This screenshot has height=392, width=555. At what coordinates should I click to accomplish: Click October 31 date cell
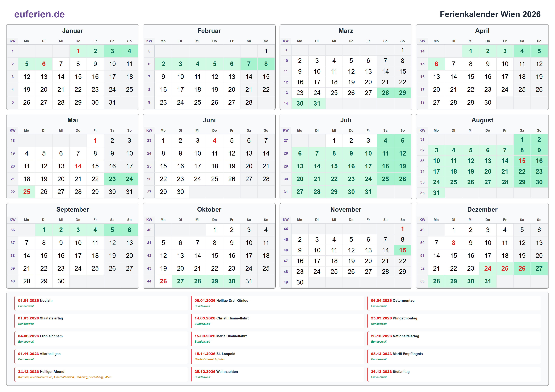[249, 281]
